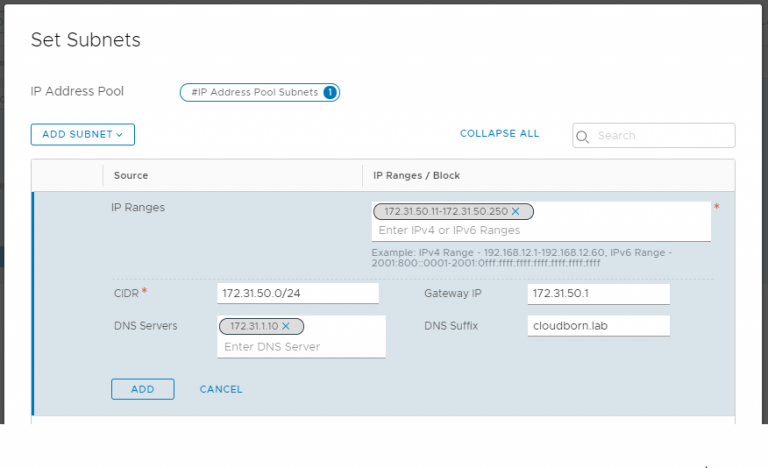This screenshot has height=468, width=768.
Task: Click the Set Subnets dialog title
Action: click(85, 40)
